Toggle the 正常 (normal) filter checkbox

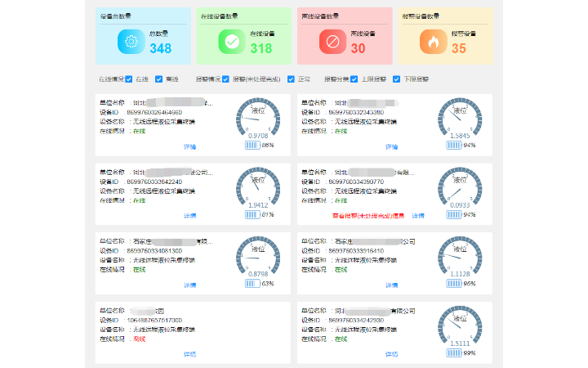coord(291,79)
